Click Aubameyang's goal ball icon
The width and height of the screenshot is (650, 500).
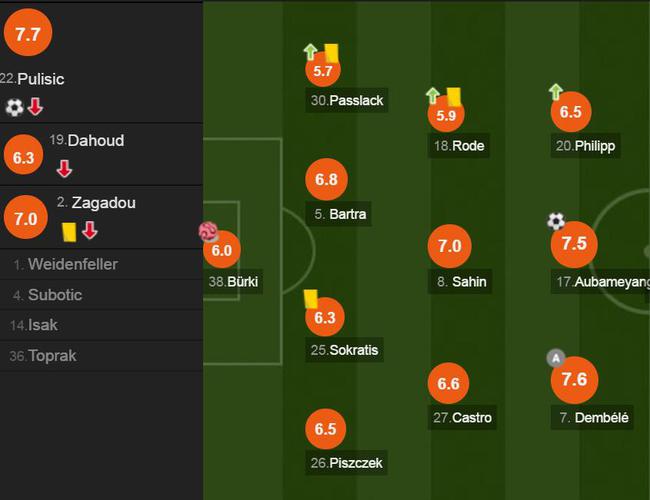click(556, 221)
